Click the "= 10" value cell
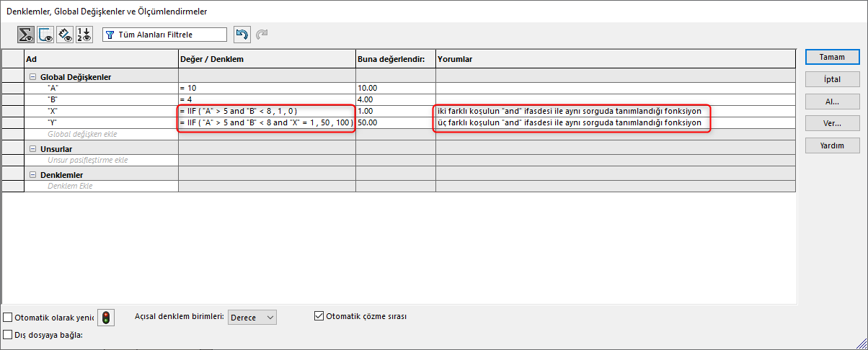Viewport: 868px width, 350px height. pyautogui.click(x=267, y=88)
